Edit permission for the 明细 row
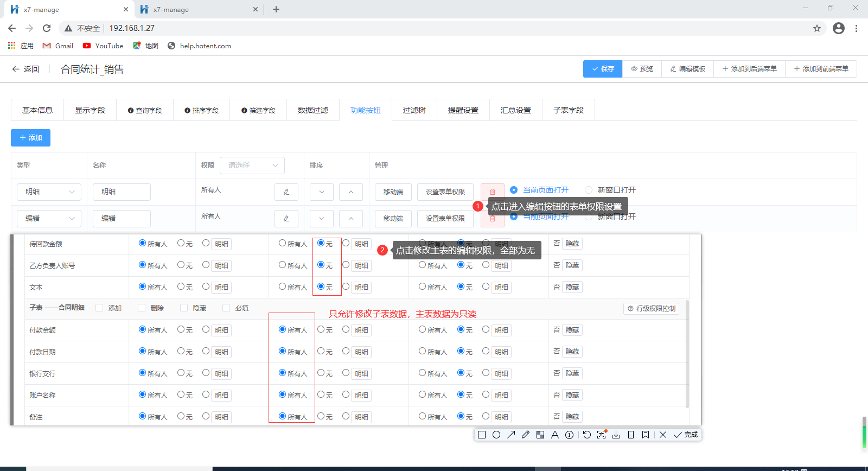Image resolution: width=868 pixels, height=471 pixels. tap(286, 192)
